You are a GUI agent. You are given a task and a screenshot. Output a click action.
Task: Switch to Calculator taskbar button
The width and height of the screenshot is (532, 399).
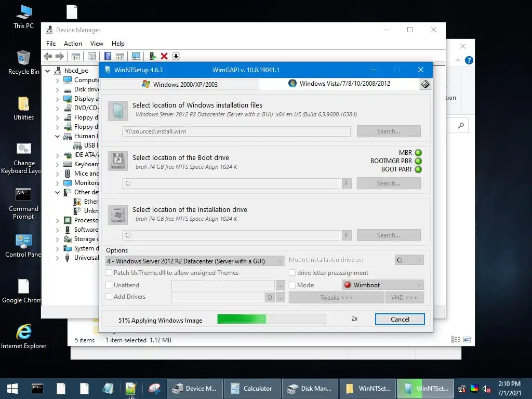click(x=252, y=389)
